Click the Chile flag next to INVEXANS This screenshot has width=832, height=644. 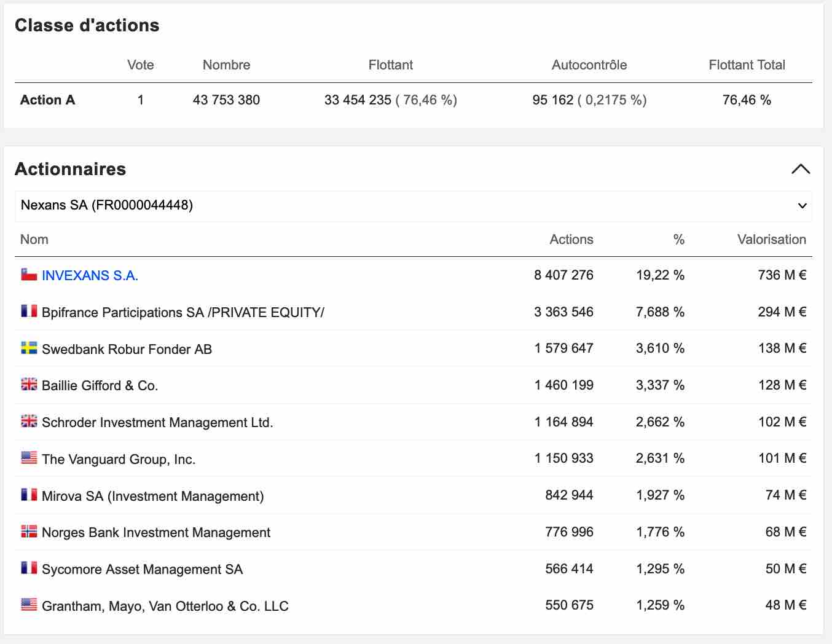[29, 275]
